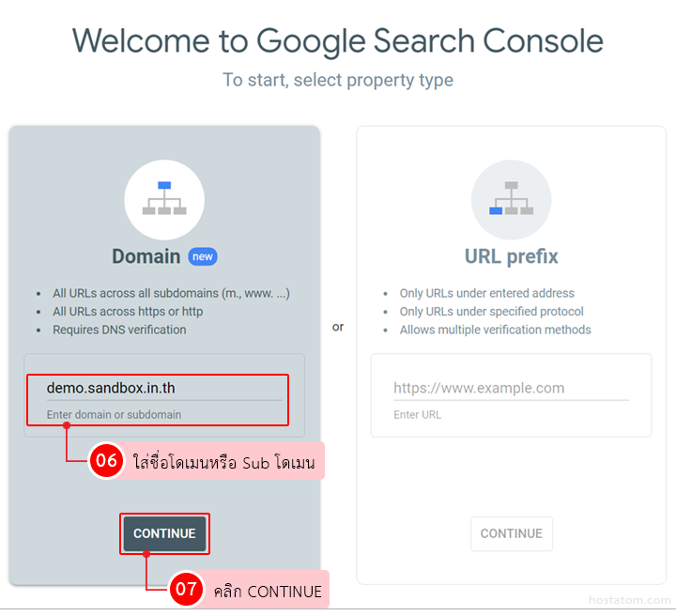Focus the https://www.example.com URL field
Viewport: 676px width, 616px height.
click(511, 388)
